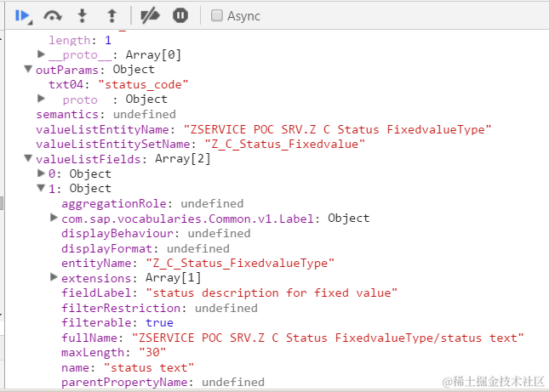Screen dimensions: 549x392
Task: Select valueListEntityName property row
Action: (x=264, y=129)
